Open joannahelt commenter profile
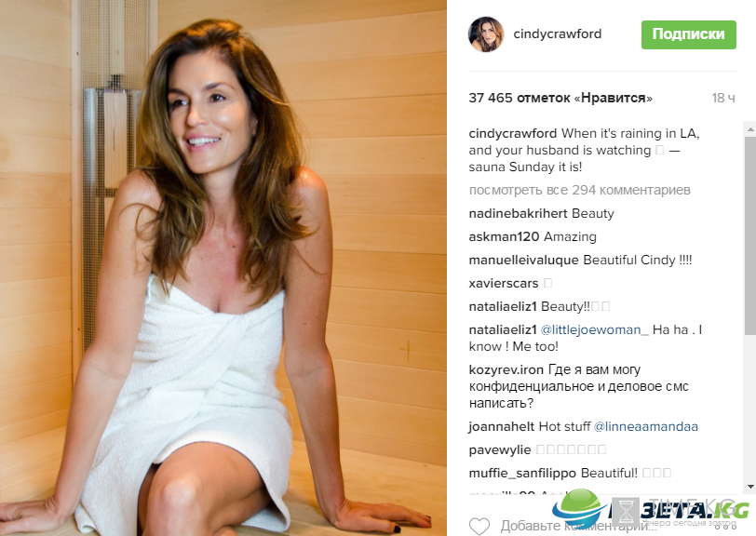This screenshot has width=756, height=536. (x=502, y=426)
